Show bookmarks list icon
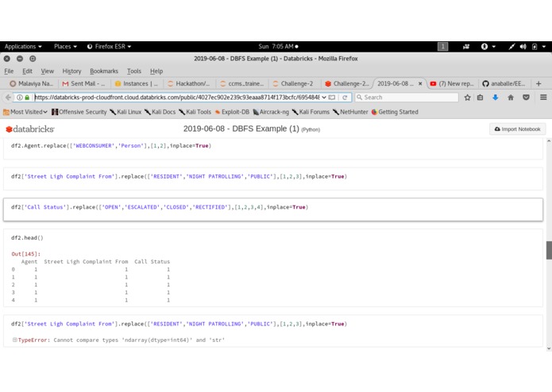Viewport: 552px width, 392px height. (481, 98)
